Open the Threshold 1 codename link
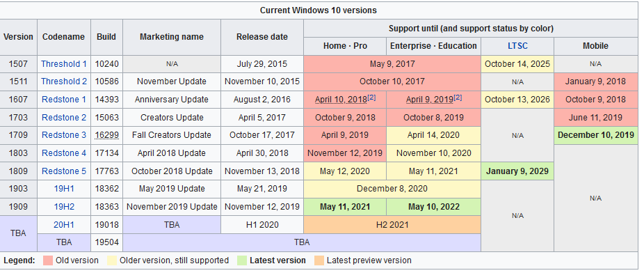 [64, 64]
